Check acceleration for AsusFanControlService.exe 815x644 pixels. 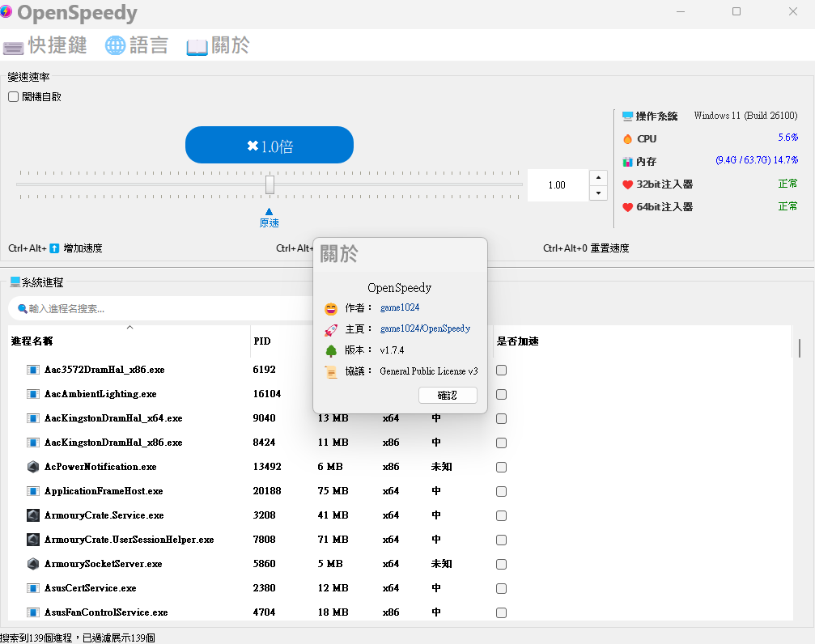coord(501,612)
